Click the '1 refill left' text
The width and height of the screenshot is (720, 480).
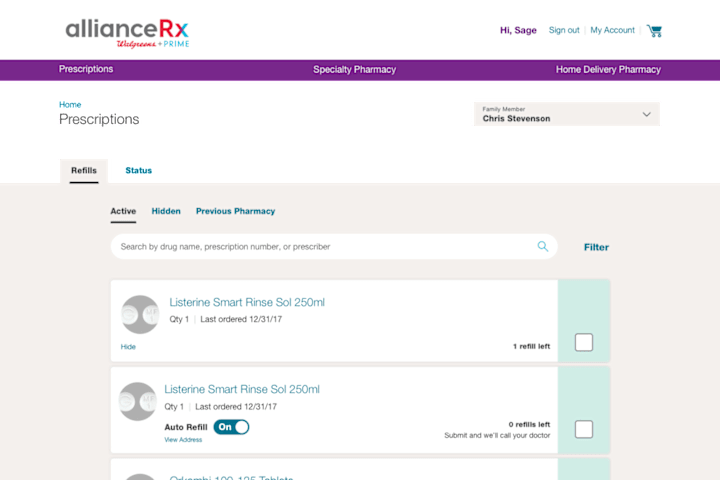[x=531, y=346]
